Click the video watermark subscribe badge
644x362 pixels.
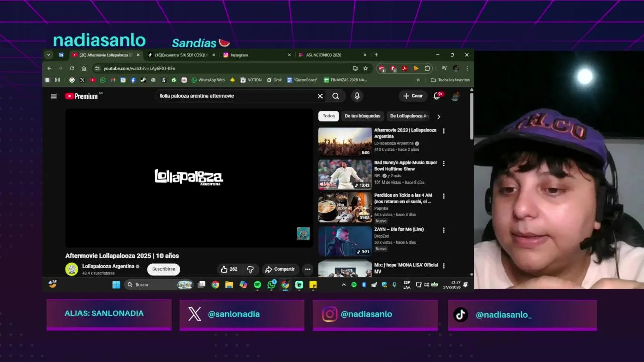(x=303, y=234)
